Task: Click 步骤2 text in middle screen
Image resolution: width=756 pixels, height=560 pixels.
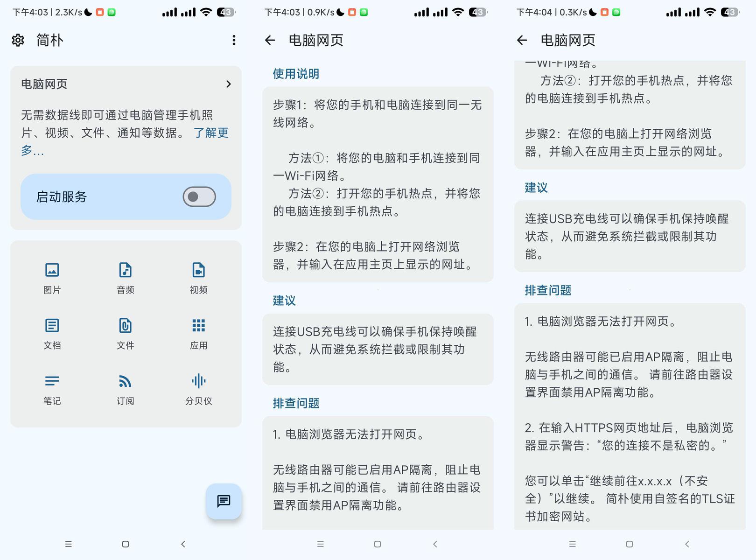Action: coord(374,256)
